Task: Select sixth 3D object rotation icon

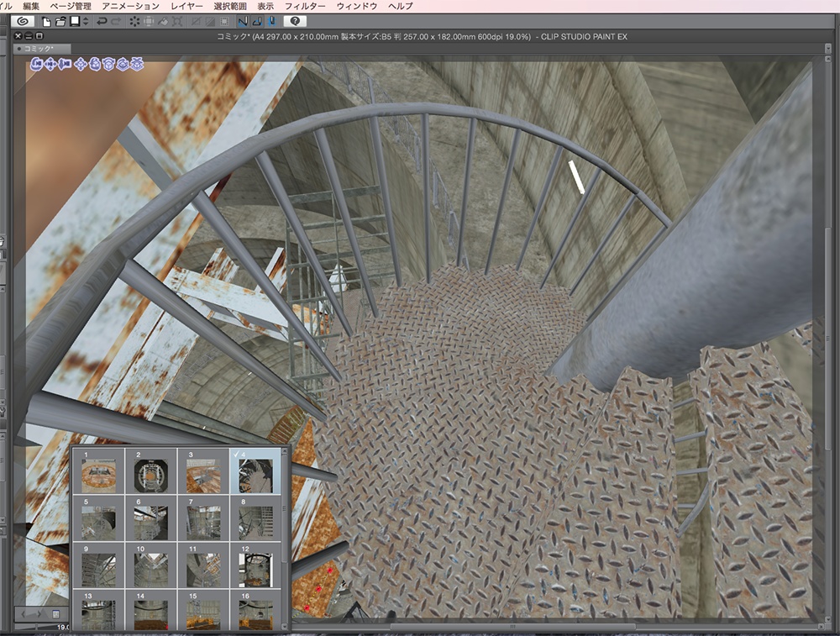Action: coord(108,65)
